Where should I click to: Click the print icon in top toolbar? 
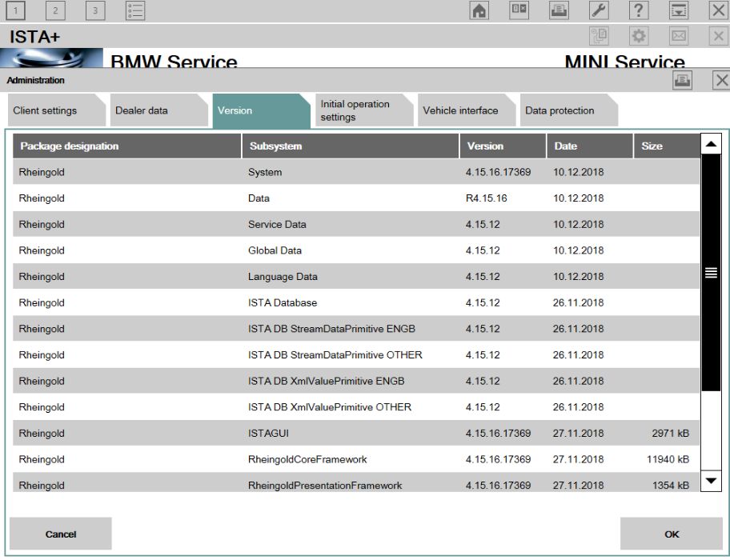tap(558, 10)
